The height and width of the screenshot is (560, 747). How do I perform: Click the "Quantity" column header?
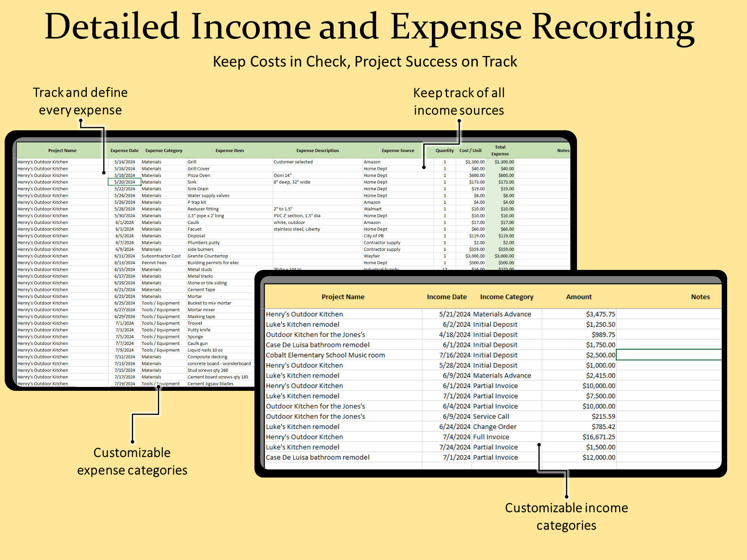point(444,150)
